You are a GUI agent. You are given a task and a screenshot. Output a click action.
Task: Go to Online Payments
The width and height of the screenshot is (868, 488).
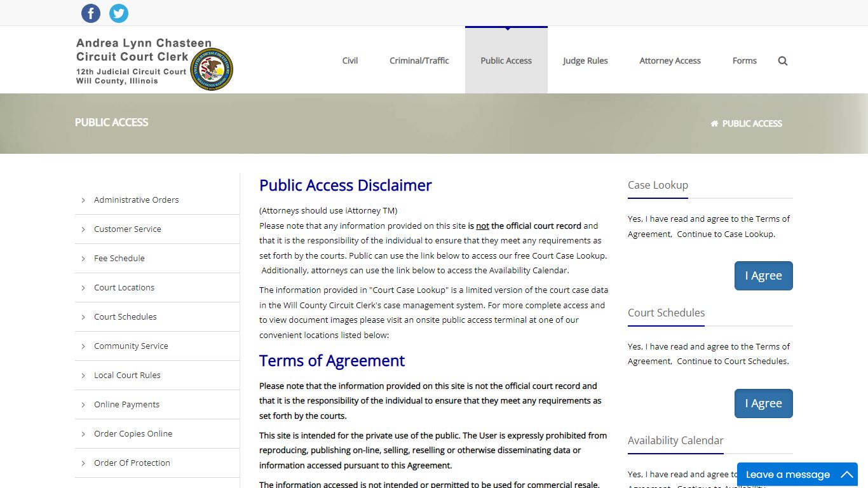[x=127, y=404]
